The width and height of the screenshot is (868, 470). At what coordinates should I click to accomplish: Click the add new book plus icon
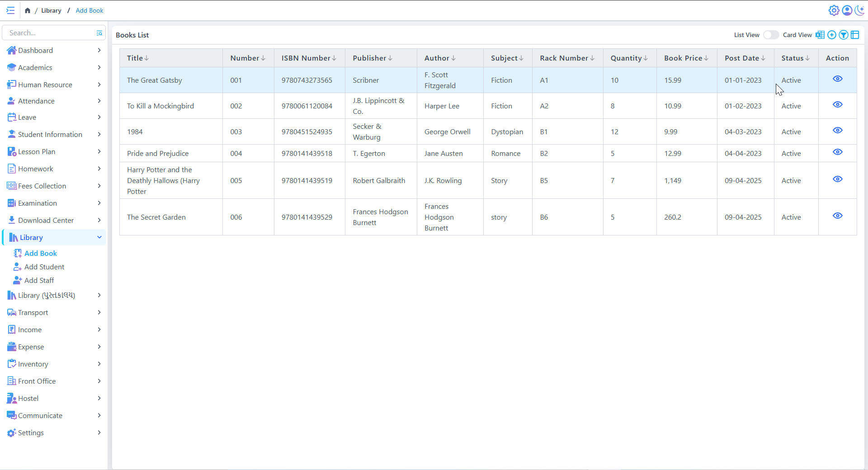pos(832,35)
